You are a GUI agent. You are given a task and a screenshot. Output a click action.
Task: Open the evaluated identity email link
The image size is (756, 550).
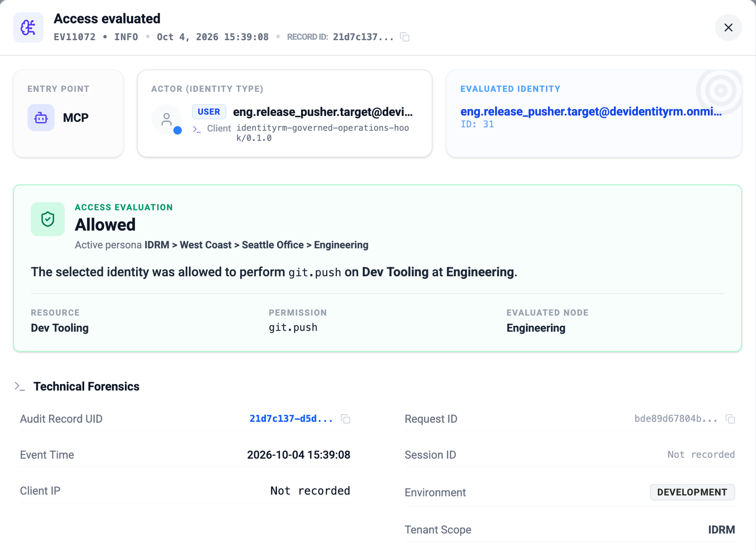click(591, 112)
